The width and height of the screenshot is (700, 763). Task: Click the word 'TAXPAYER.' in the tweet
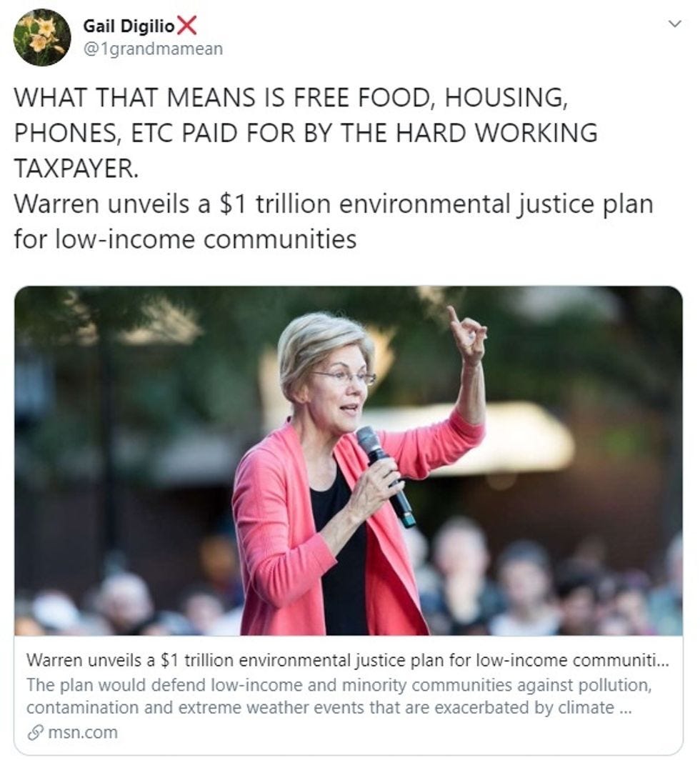point(76,169)
